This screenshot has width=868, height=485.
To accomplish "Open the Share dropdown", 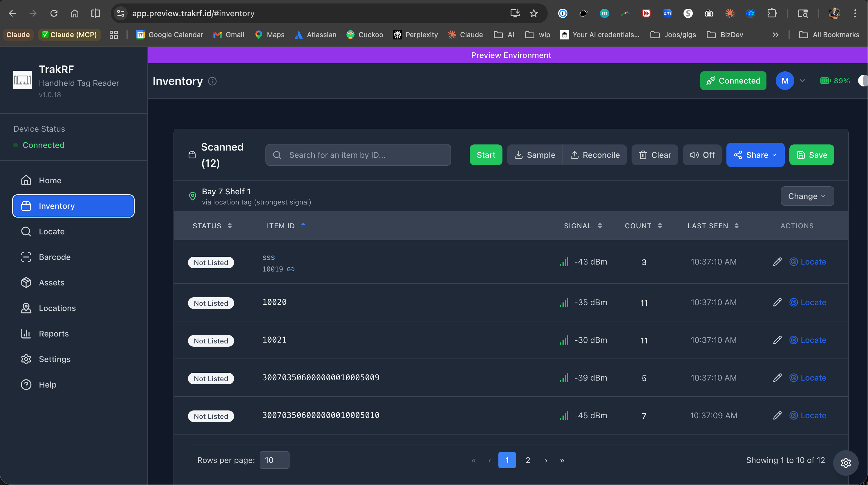I will coord(755,155).
